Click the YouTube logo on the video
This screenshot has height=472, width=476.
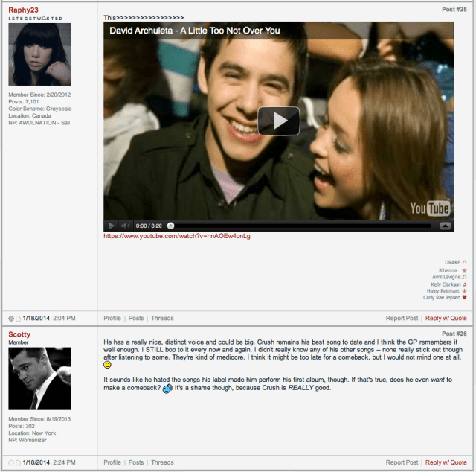click(430, 208)
